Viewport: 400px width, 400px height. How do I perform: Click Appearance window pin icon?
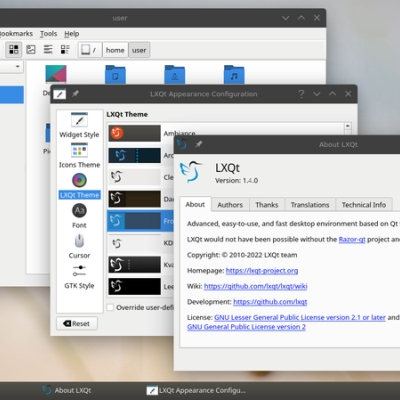pyautogui.click(x=75, y=94)
